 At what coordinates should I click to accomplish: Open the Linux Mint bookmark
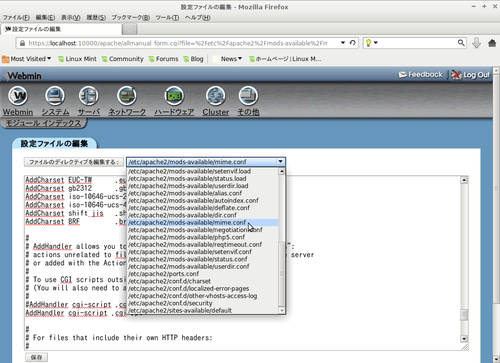coord(77,59)
